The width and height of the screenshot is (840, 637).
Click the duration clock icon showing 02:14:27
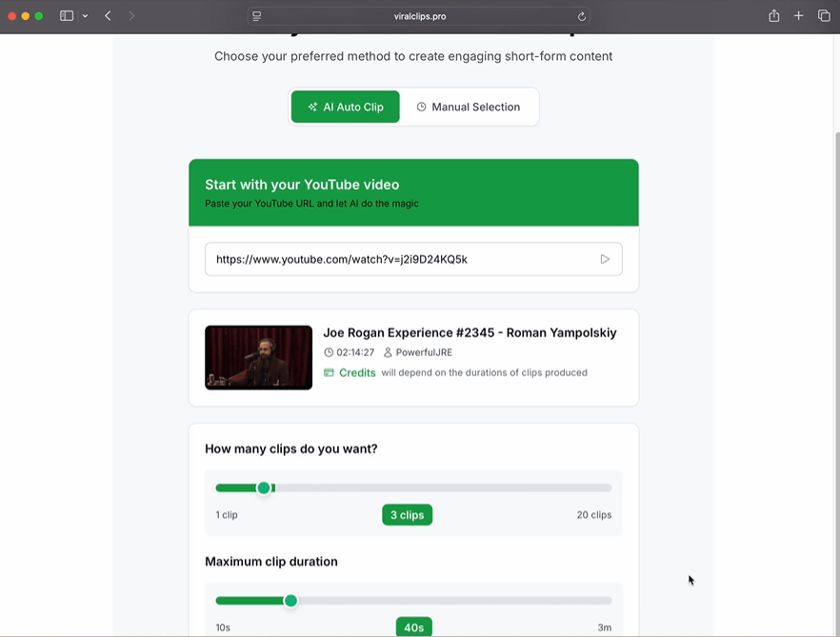(x=329, y=351)
